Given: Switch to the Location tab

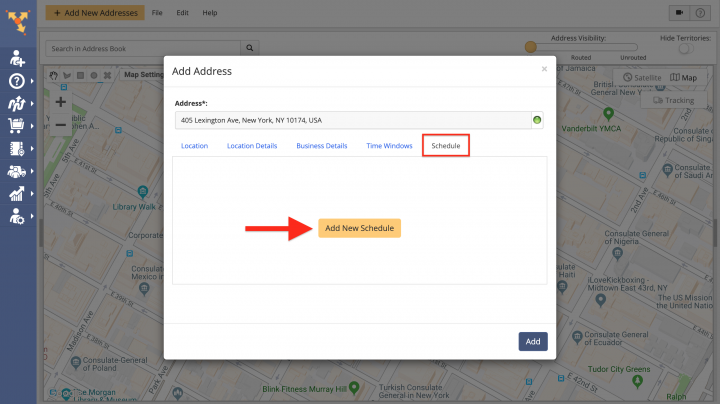Looking at the screenshot, I should click(194, 146).
